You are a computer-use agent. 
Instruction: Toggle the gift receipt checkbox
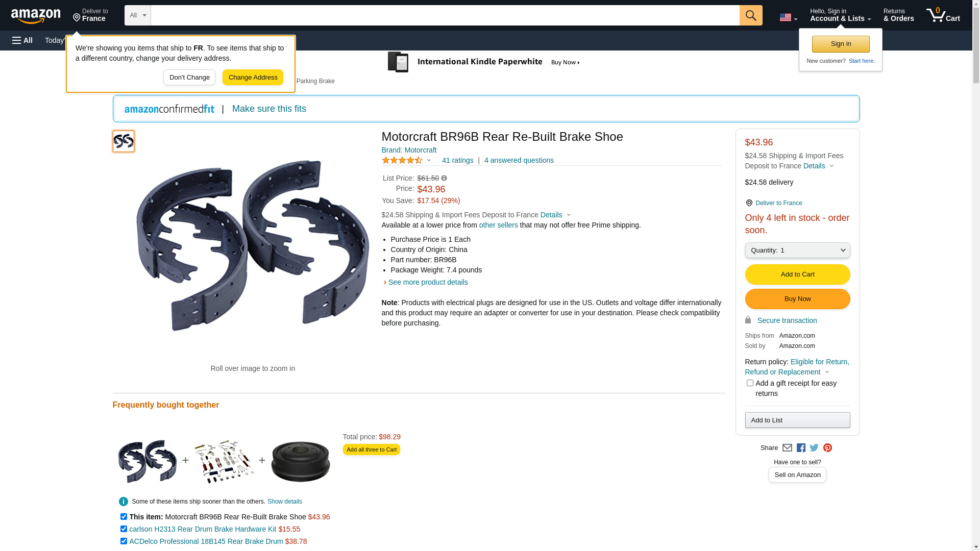point(750,383)
